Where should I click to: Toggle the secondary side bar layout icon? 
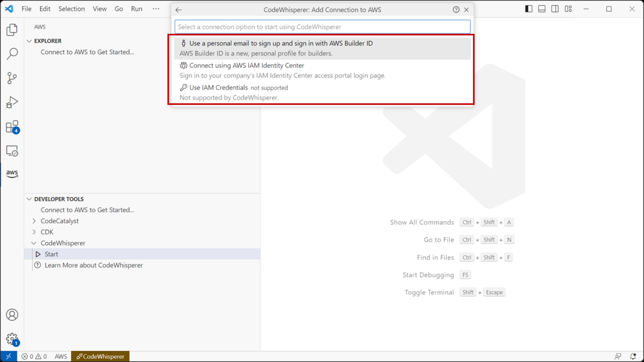pos(555,9)
